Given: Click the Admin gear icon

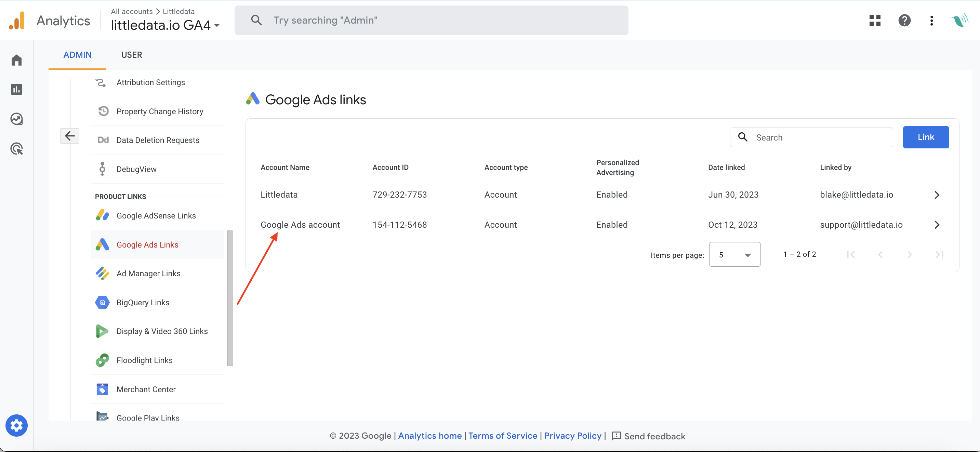Looking at the screenshot, I should click(x=16, y=425).
